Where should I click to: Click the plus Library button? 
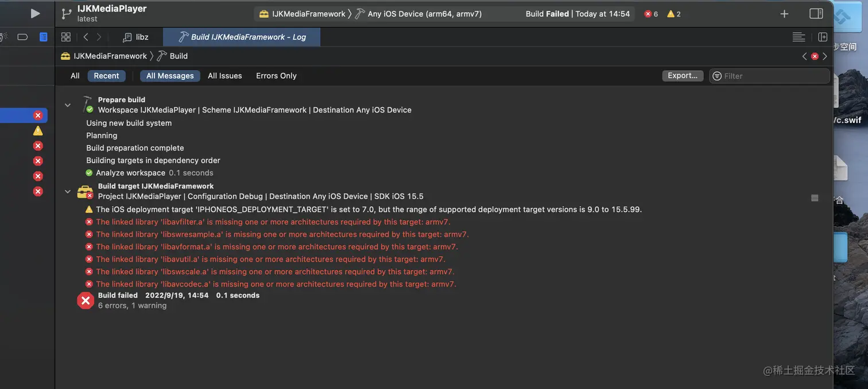pyautogui.click(x=784, y=14)
